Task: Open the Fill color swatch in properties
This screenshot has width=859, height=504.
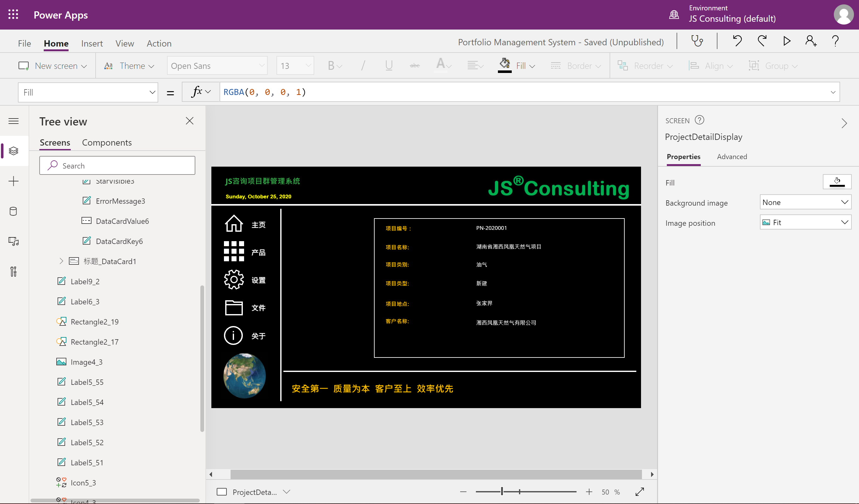Action: pyautogui.click(x=837, y=182)
